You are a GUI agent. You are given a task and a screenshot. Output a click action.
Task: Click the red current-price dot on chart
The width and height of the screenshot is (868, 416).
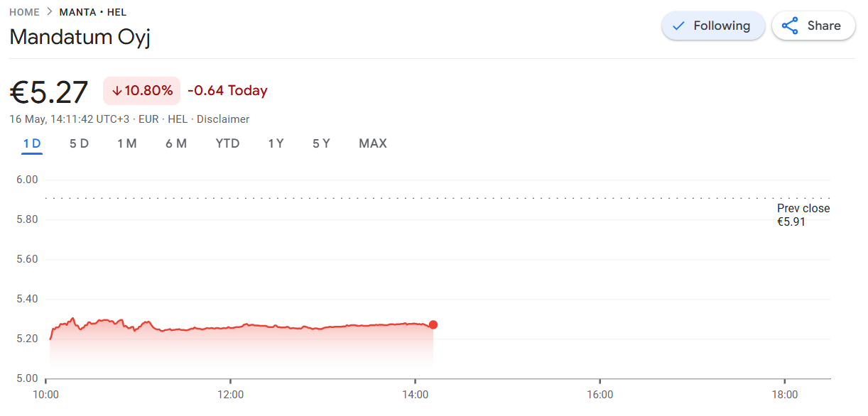tap(433, 324)
